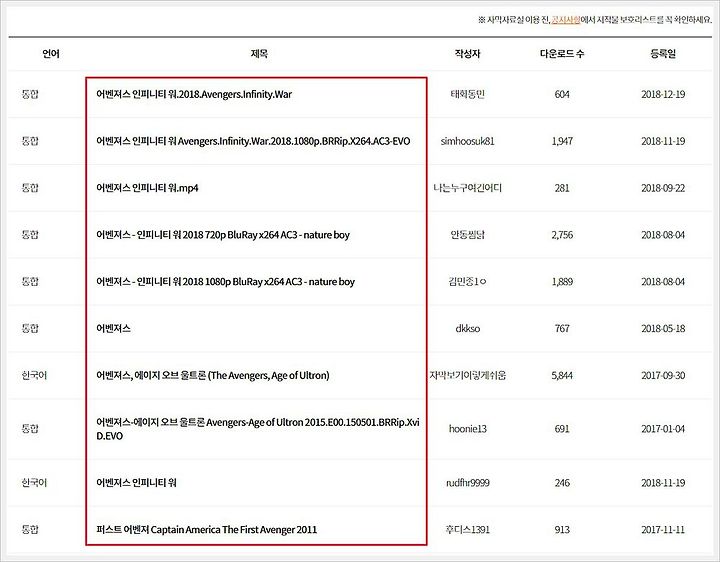Viewport: 720px width, 562px height.
Task: Click the 다운로드 수 column header
Action: (x=562, y=54)
